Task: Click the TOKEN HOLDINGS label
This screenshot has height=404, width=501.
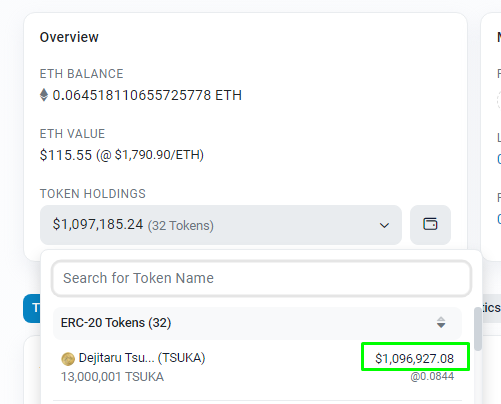Action: coord(93,194)
